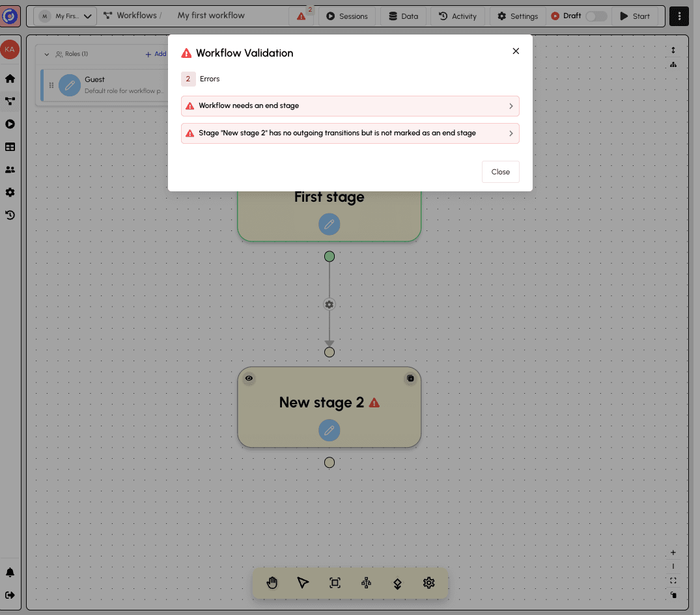This screenshot has width=700, height=615.
Task: Open canvas settings gear in bottom toolbar
Action: pos(428,582)
